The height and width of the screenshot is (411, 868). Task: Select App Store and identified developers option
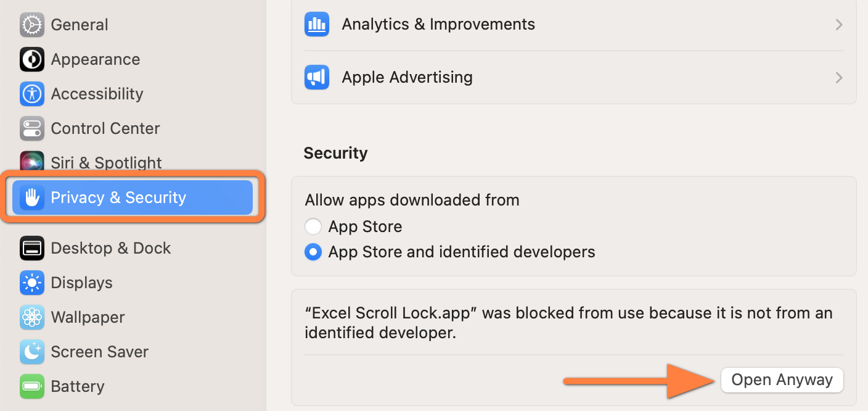coord(313,252)
